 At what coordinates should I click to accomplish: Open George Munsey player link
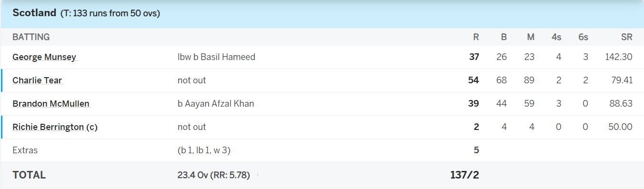pos(44,57)
